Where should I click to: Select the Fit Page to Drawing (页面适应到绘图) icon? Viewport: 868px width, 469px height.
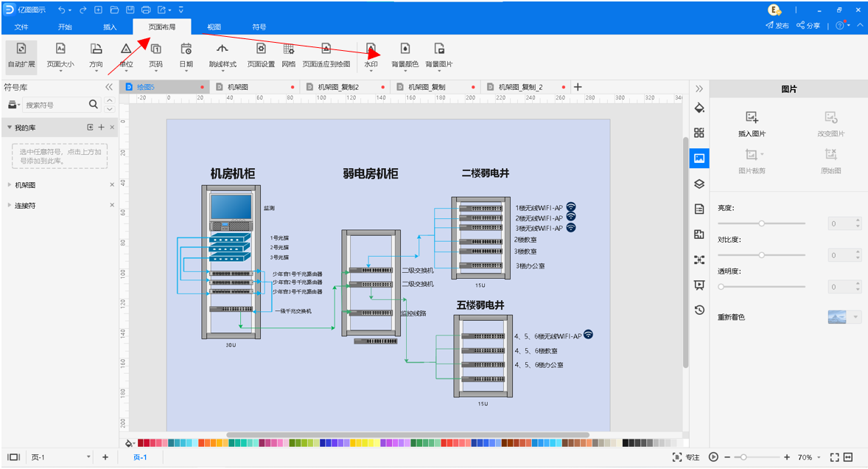point(326,49)
